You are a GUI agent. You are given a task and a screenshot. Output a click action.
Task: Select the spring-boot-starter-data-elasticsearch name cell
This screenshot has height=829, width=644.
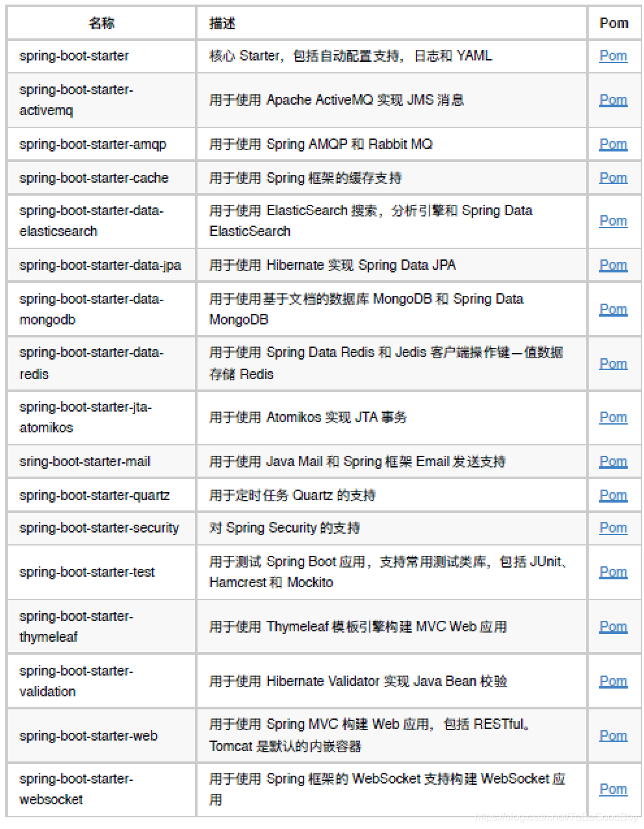[x=101, y=221]
